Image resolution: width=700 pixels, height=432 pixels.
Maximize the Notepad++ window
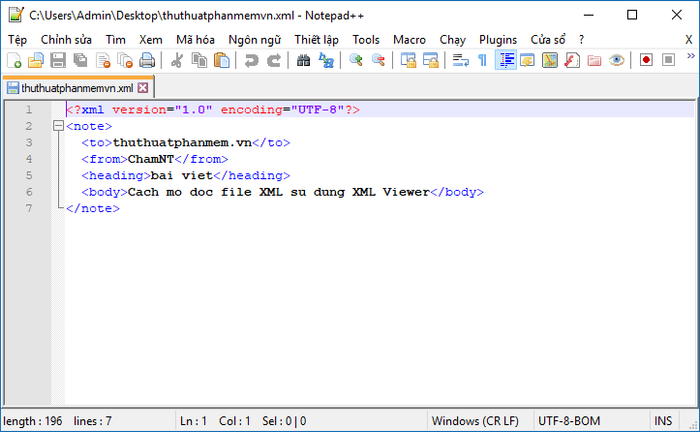coord(632,15)
